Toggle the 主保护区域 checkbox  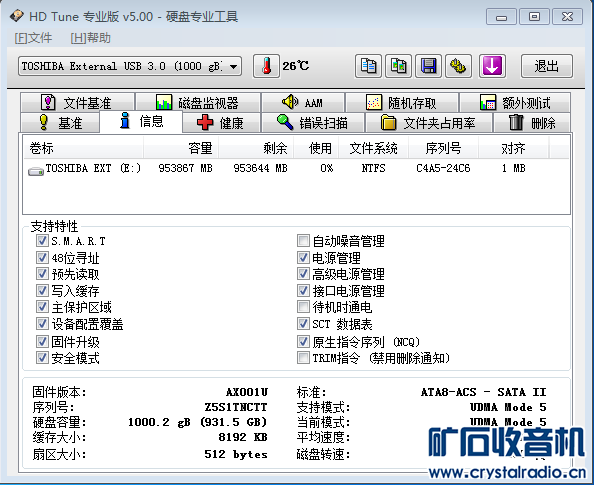click(42, 307)
